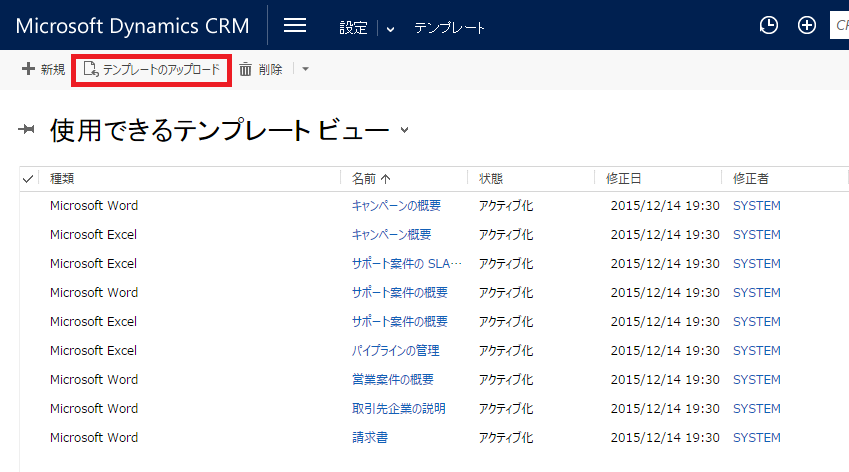Pin the current view with pin icon
Image resolution: width=849 pixels, height=472 pixels.
pos(26,129)
